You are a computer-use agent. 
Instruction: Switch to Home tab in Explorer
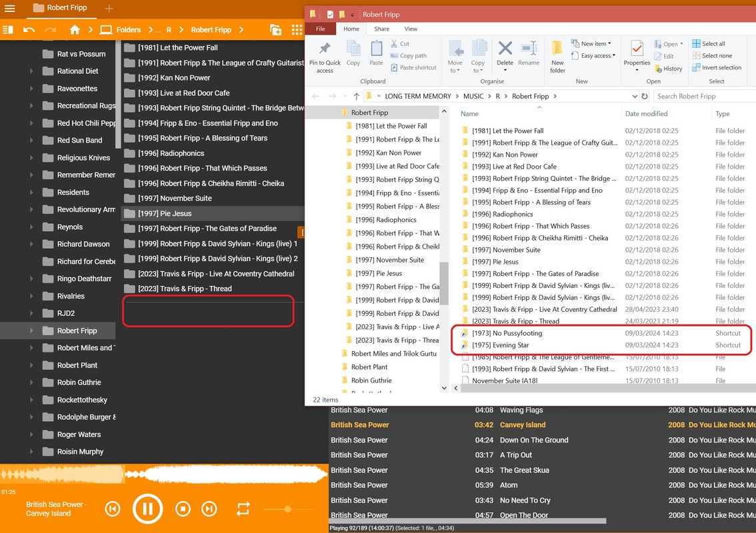(351, 29)
